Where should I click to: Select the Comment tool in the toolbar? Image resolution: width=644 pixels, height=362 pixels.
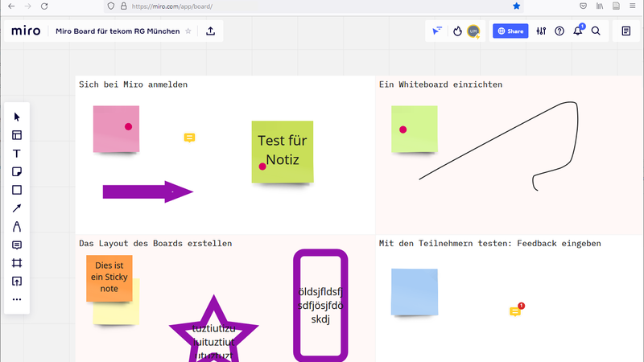[17, 245]
